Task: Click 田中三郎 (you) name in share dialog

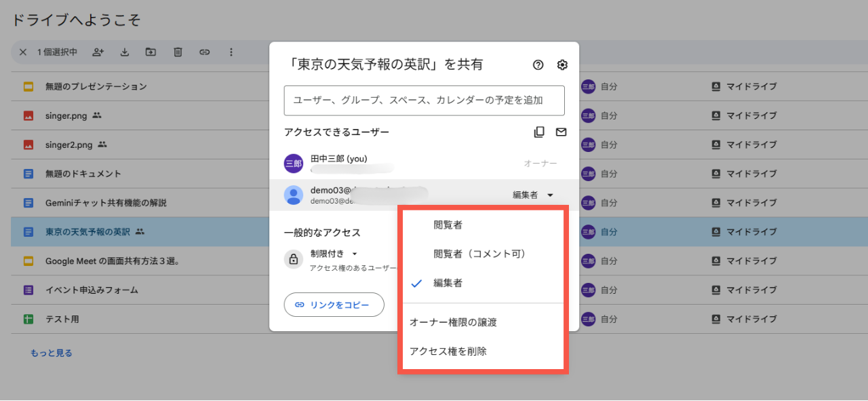Action: (338, 159)
